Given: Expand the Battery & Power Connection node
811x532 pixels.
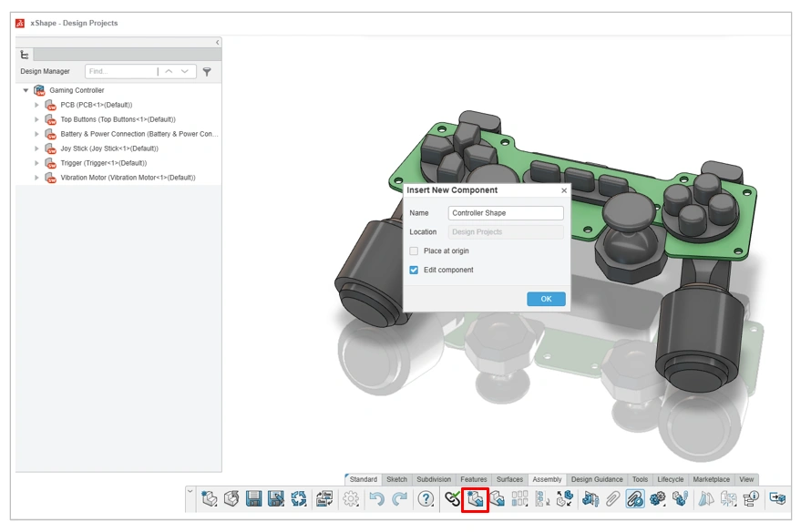Looking at the screenshot, I should [36, 134].
